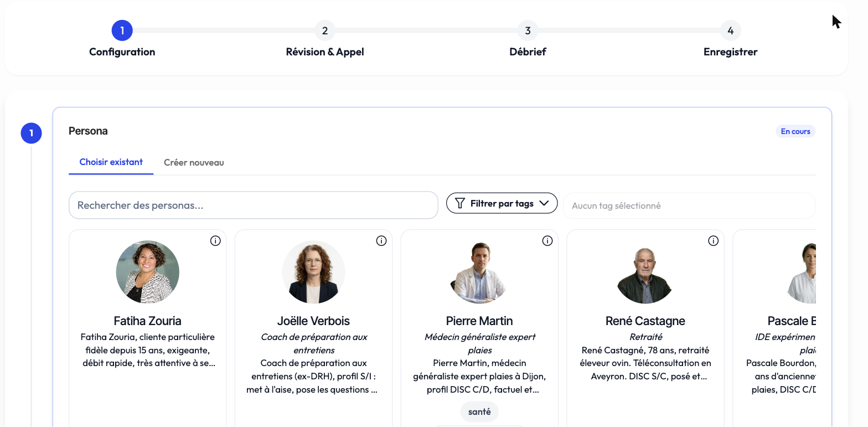Click step 1 Configuration circle
Viewport: 868px width, 427px height.
(x=122, y=30)
